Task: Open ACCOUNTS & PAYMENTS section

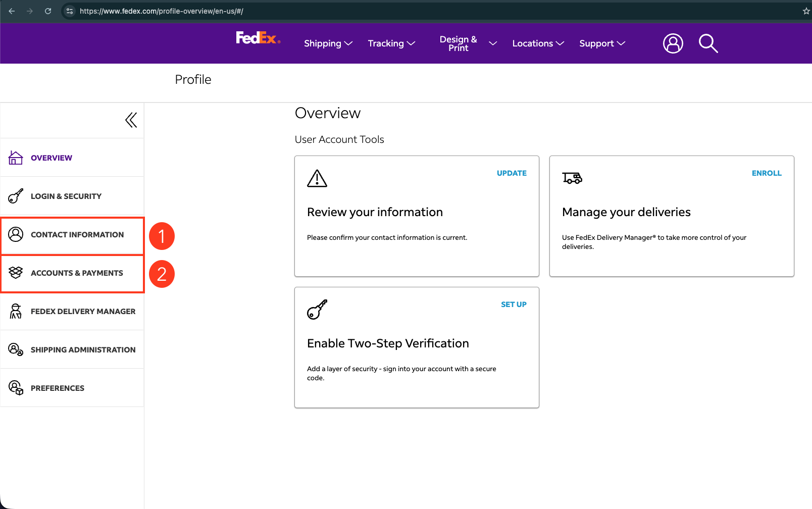Action: tap(72, 273)
